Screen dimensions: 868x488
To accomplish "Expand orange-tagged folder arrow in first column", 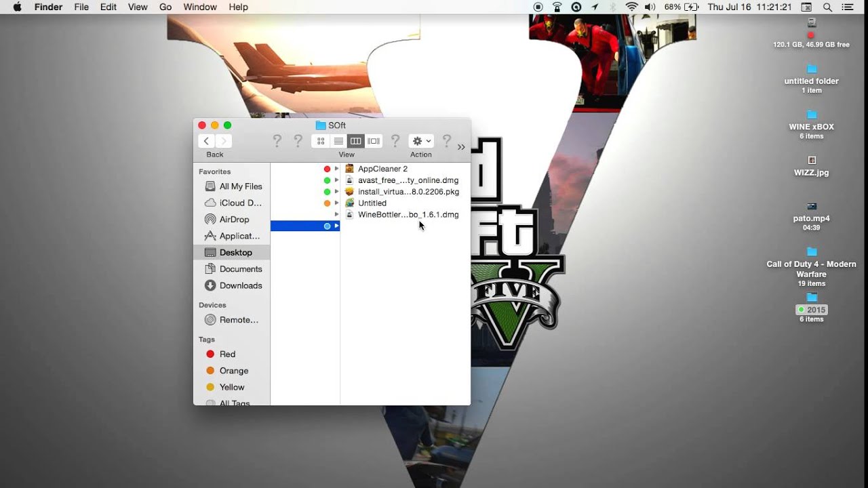I will click(336, 203).
